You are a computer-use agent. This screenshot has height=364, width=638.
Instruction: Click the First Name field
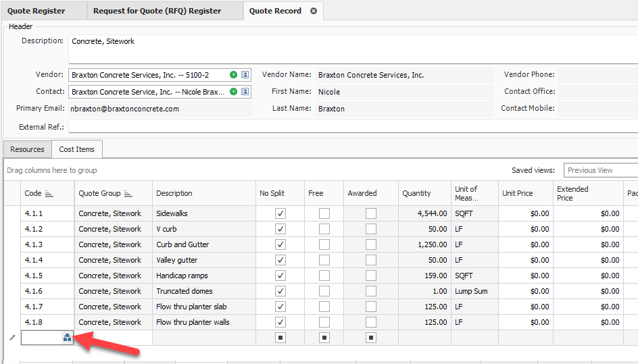coord(404,92)
